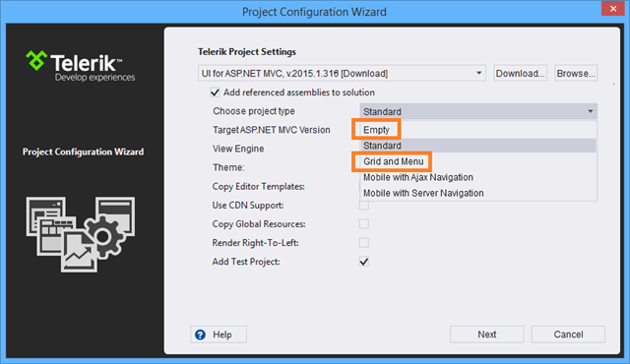Pick Mobile with Server Navigation option
630x364 pixels.
[478, 193]
